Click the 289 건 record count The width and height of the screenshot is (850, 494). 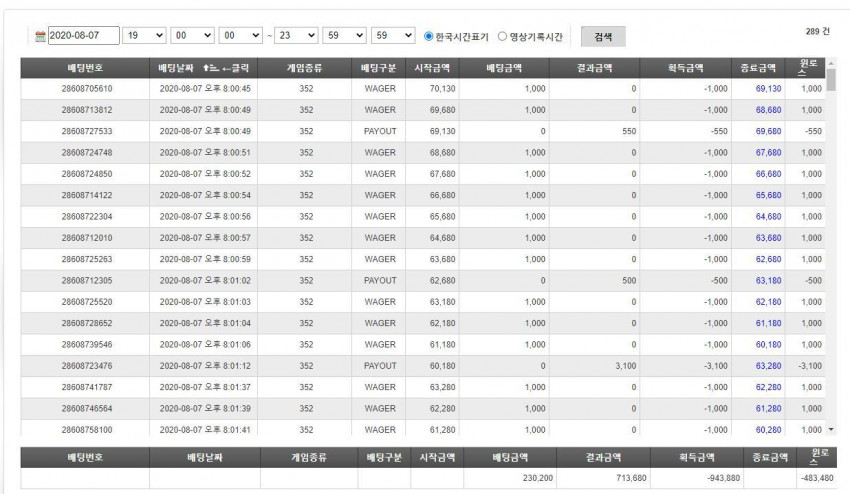tap(817, 31)
